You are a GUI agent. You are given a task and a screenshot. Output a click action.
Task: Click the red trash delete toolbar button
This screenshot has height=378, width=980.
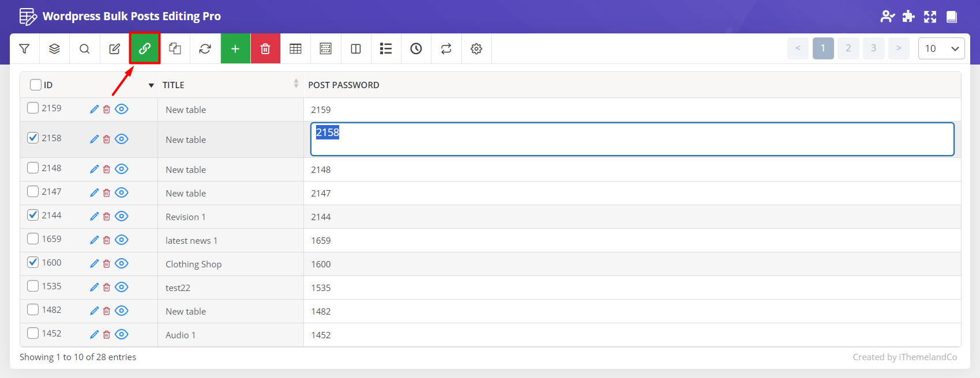point(265,49)
